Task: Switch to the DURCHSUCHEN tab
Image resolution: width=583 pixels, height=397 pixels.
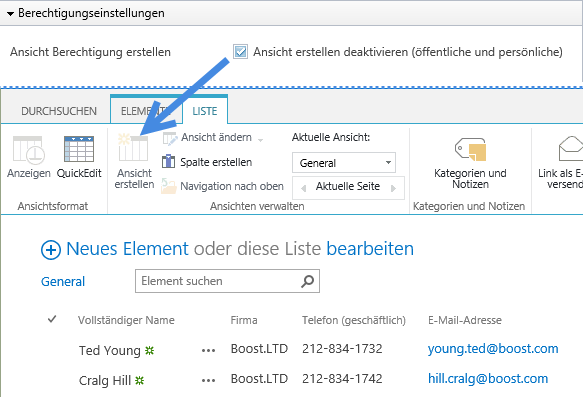Action: tap(59, 111)
